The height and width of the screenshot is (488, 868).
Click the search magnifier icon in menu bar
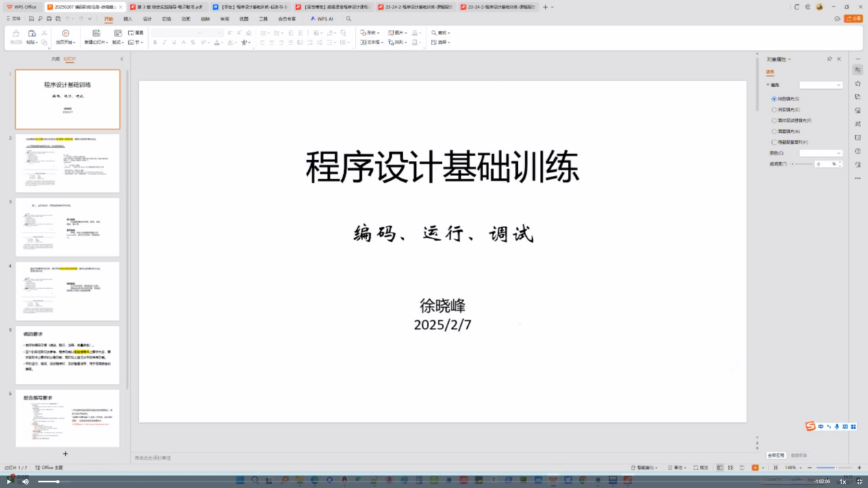point(348,19)
